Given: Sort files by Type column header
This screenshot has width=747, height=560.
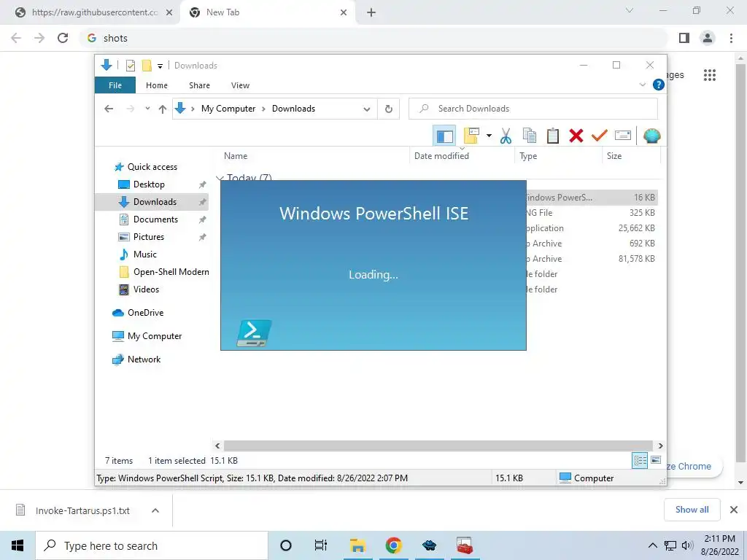Looking at the screenshot, I should [x=528, y=156].
